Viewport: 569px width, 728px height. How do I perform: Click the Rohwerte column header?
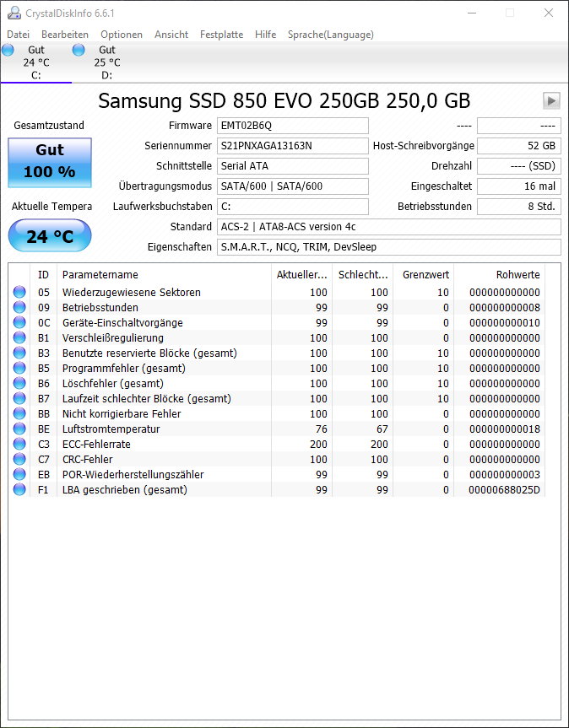tap(499, 274)
